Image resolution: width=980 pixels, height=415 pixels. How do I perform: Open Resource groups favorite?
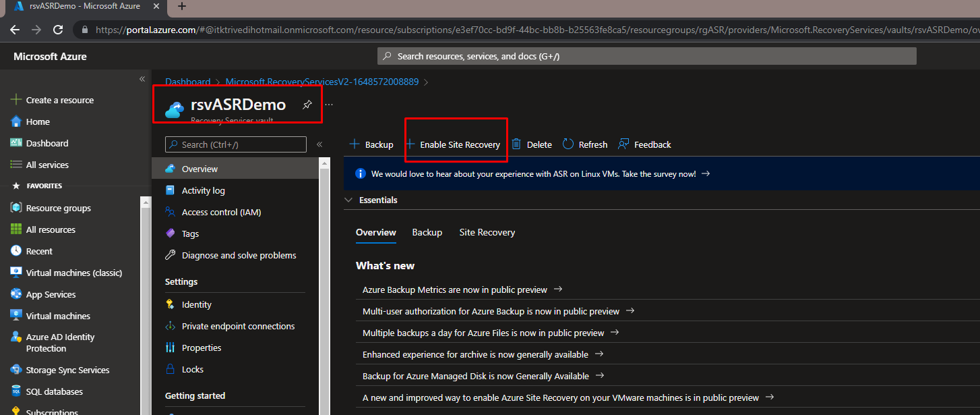point(58,208)
